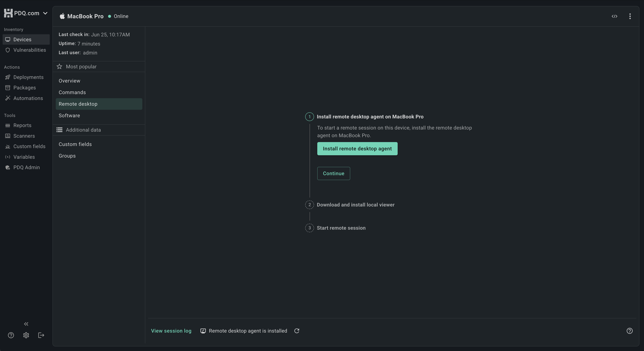Image resolution: width=644 pixels, height=351 pixels.
Task: Refresh remote desktop agent status
Action: pos(297,331)
